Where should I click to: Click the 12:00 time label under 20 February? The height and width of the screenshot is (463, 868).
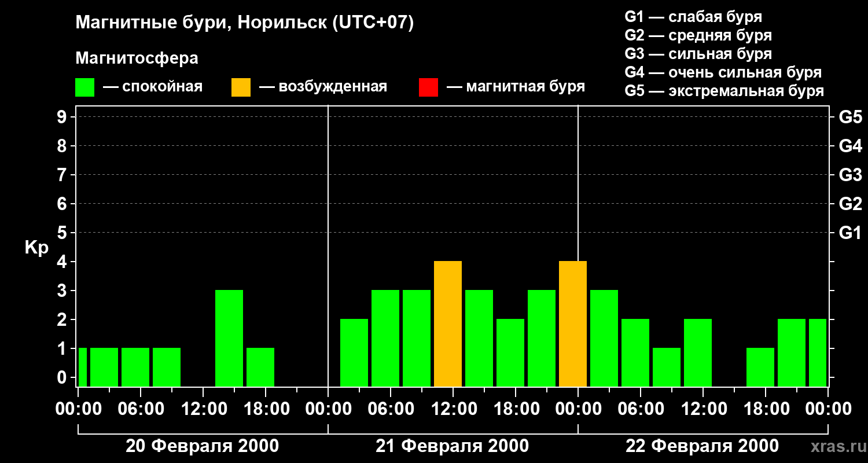point(203,409)
